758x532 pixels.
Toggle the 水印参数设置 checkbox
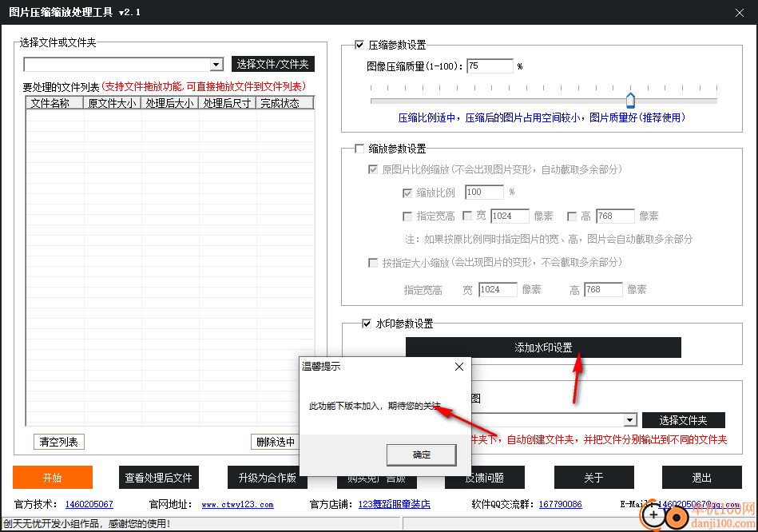(x=367, y=324)
